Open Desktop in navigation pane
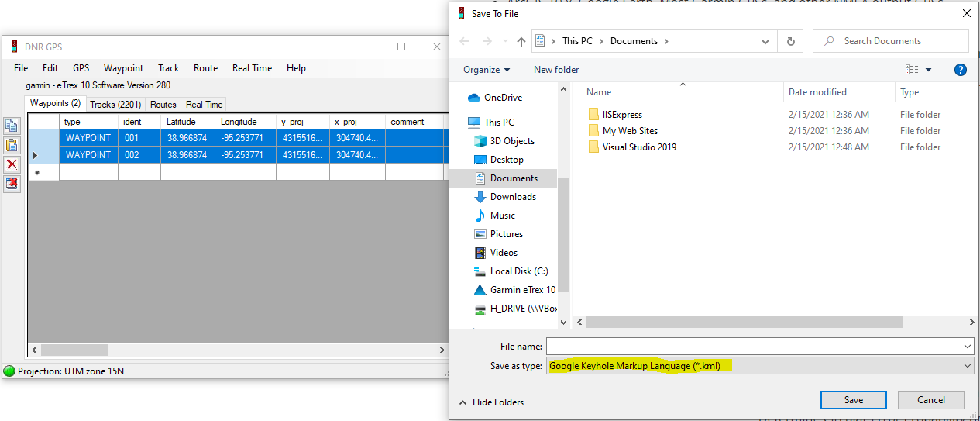 coord(498,160)
